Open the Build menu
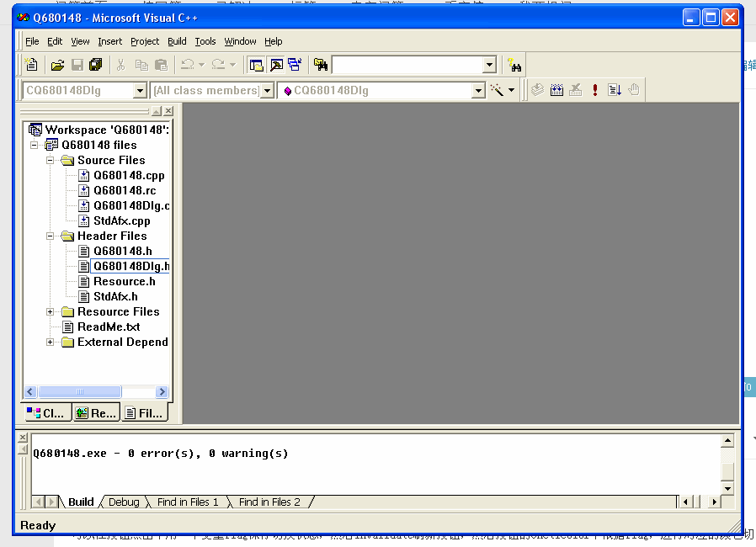Image resolution: width=756 pixels, height=547 pixels. (177, 41)
